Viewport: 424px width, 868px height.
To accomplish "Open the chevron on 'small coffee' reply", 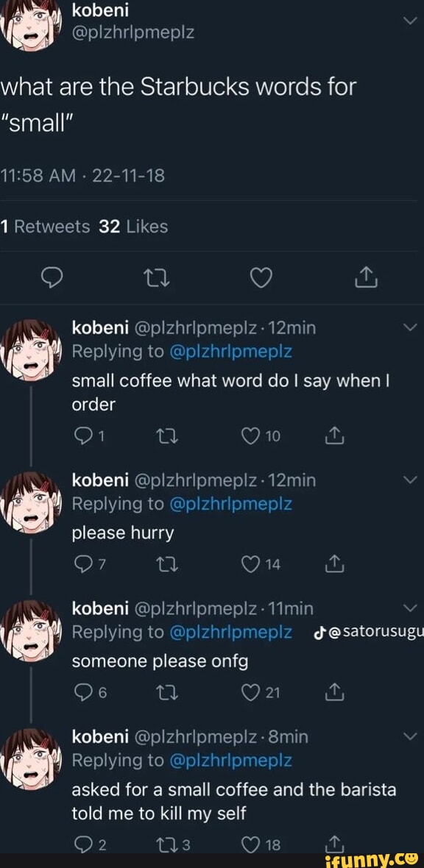I will tap(411, 328).
